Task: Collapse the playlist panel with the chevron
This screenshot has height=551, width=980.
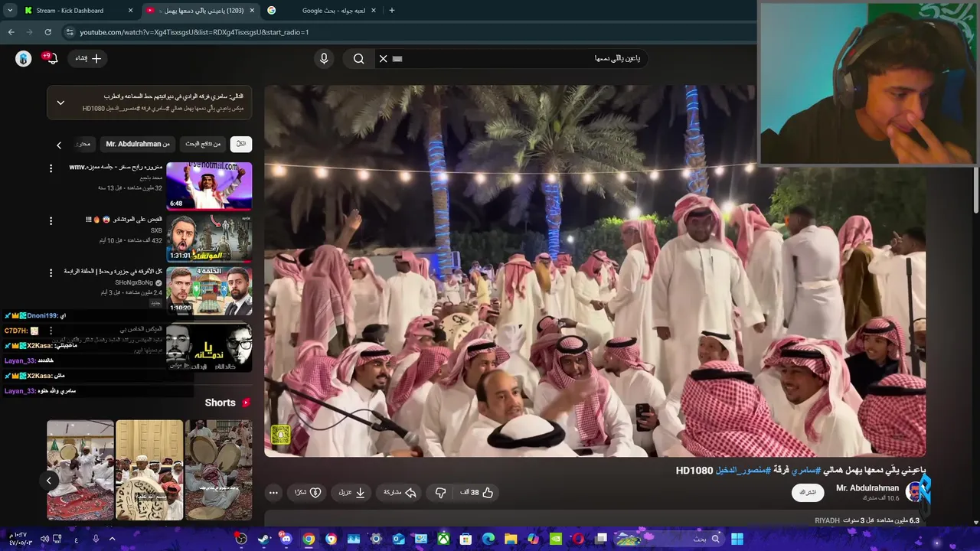Action: 60,103
